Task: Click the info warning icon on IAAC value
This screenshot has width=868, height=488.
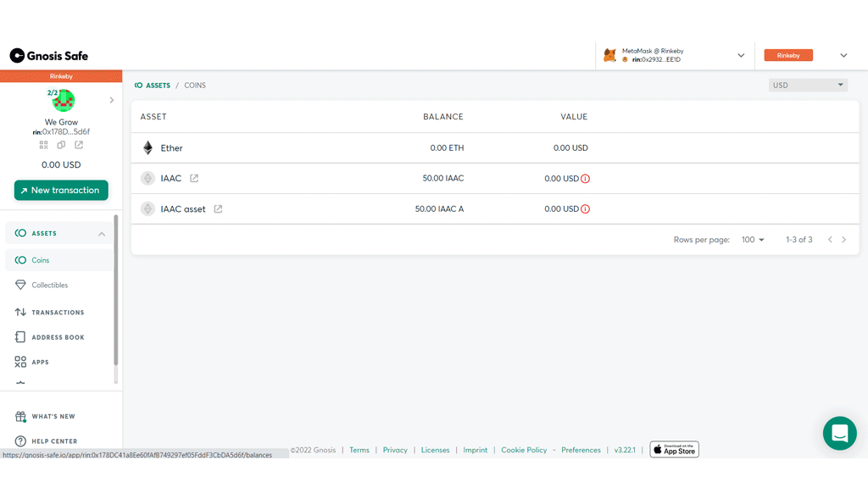Action: (586, 179)
